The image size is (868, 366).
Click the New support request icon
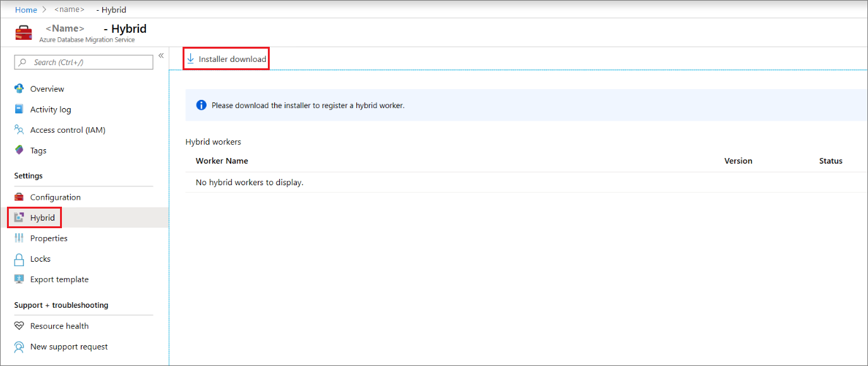tap(19, 346)
